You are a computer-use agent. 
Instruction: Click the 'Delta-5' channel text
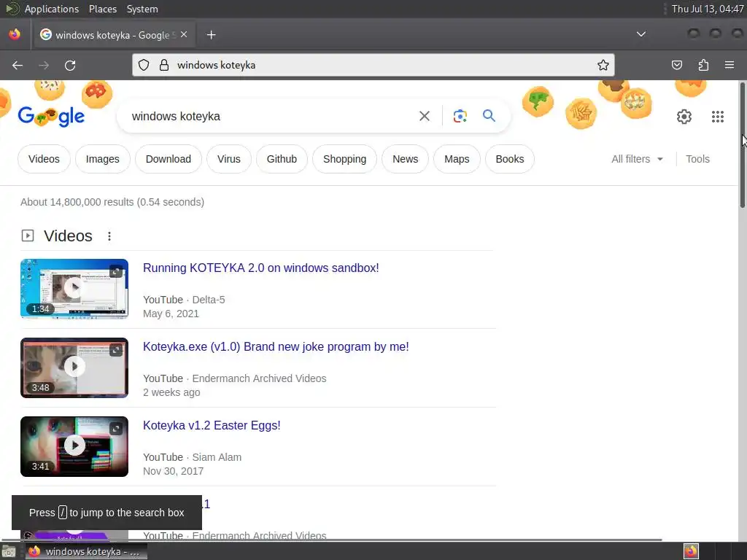click(x=208, y=300)
